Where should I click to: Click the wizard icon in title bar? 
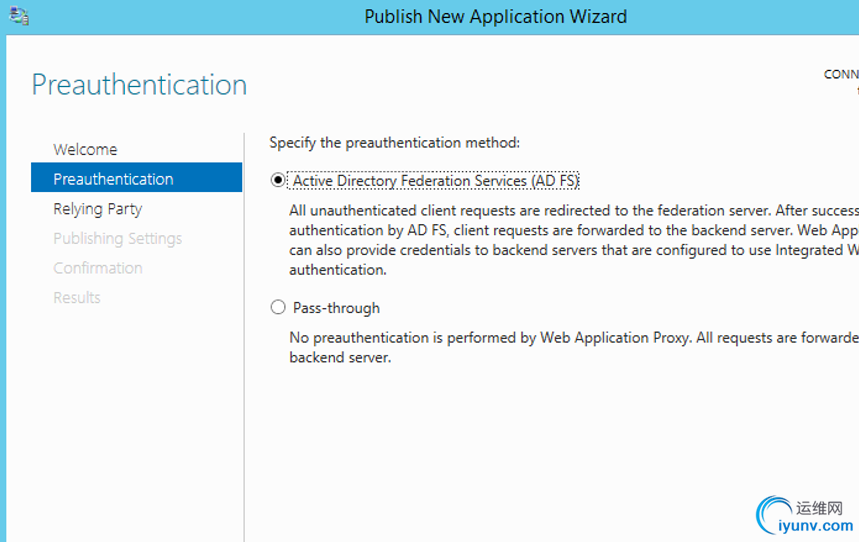click(19, 16)
